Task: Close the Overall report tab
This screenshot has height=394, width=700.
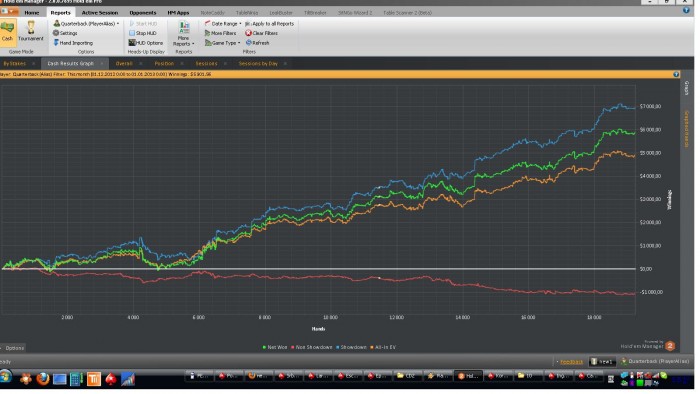Action: pyautogui.click(x=141, y=63)
